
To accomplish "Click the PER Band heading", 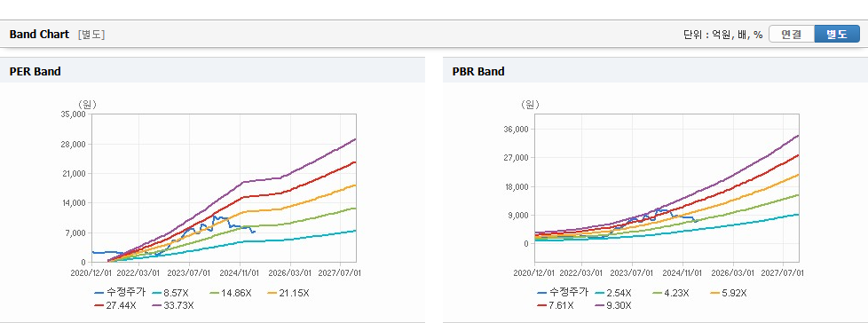I will click(x=35, y=71).
